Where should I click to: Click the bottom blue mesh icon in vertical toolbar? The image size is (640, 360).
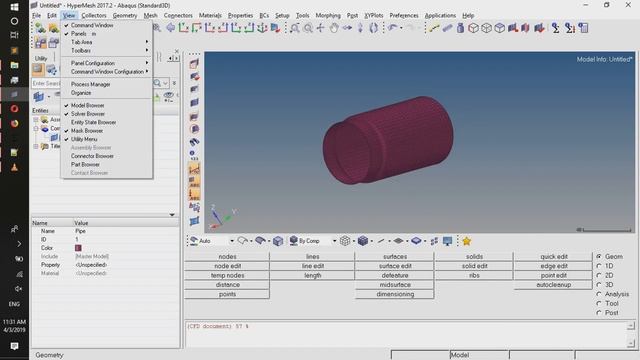coord(194,221)
